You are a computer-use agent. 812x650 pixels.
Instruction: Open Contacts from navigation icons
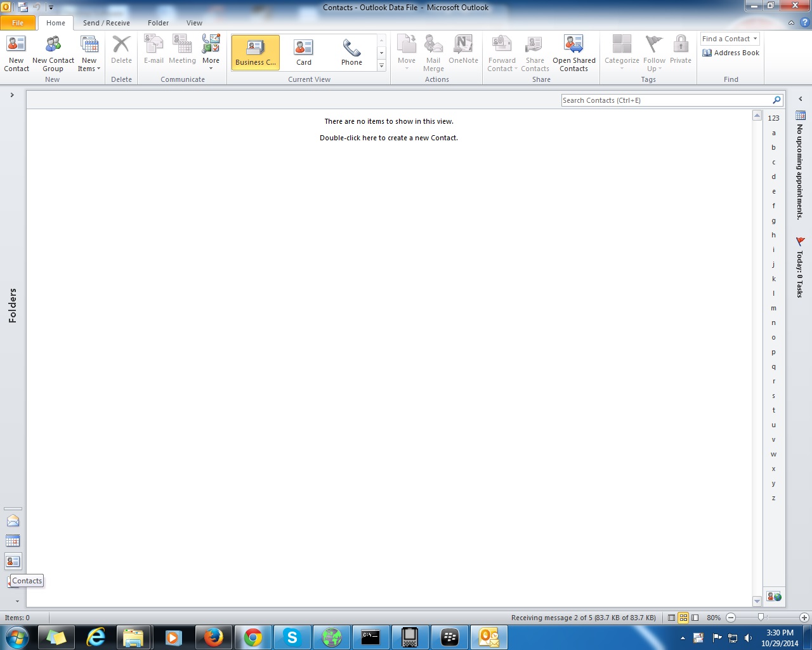point(13,561)
